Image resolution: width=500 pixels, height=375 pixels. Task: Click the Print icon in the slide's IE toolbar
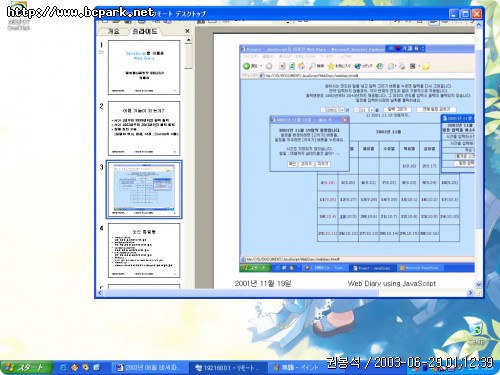pyautogui.click(x=402, y=66)
